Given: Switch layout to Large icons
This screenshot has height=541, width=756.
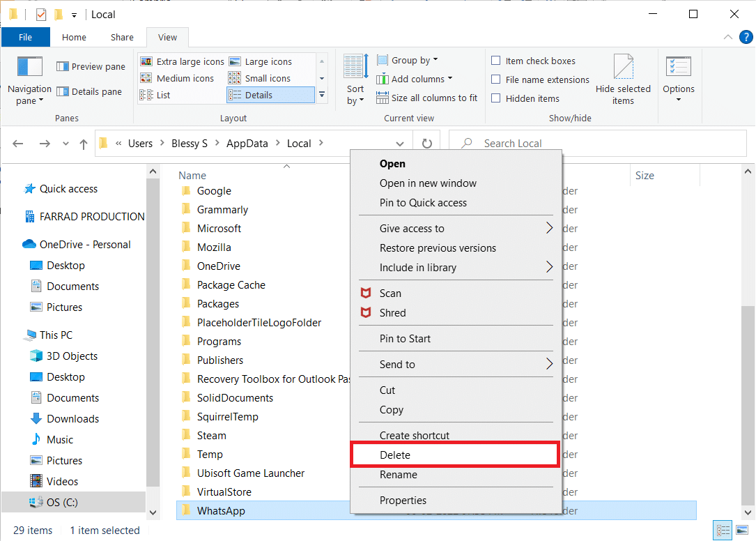Looking at the screenshot, I should pyautogui.click(x=261, y=62).
